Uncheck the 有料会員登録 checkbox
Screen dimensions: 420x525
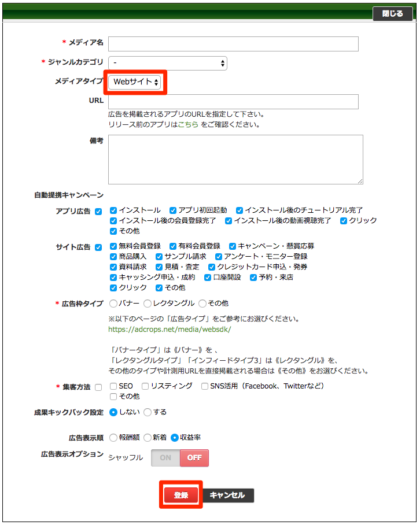(173, 246)
